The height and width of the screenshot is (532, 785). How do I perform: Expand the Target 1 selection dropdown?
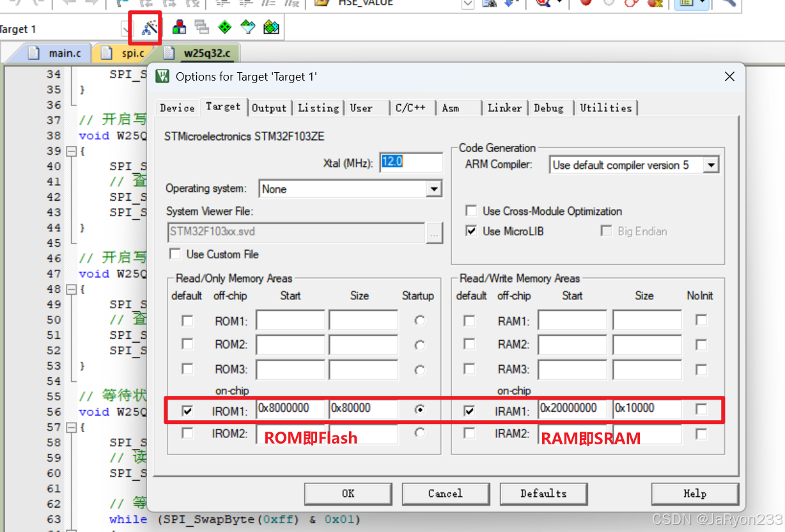click(x=126, y=29)
